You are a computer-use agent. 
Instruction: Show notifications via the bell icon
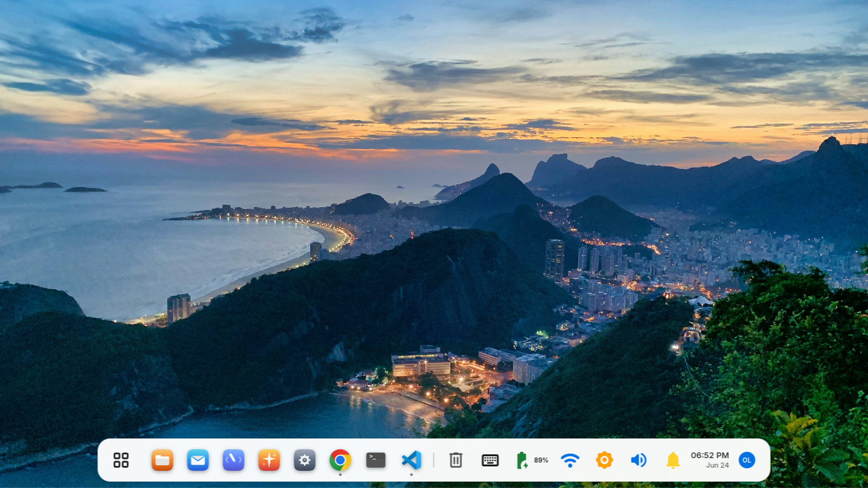click(x=673, y=460)
